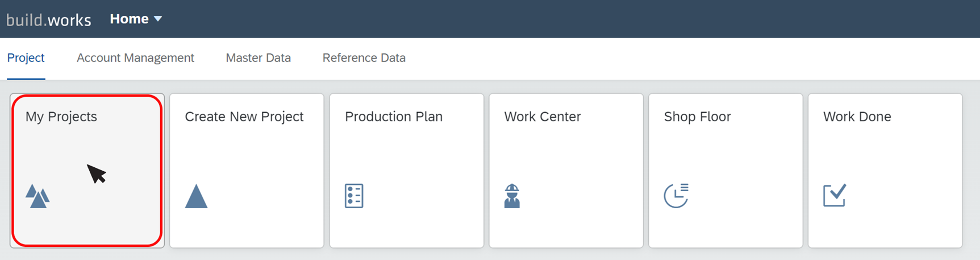Open the Shop Floor tile
Screen dimensions: 980x260
pyautogui.click(x=725, y=171)
